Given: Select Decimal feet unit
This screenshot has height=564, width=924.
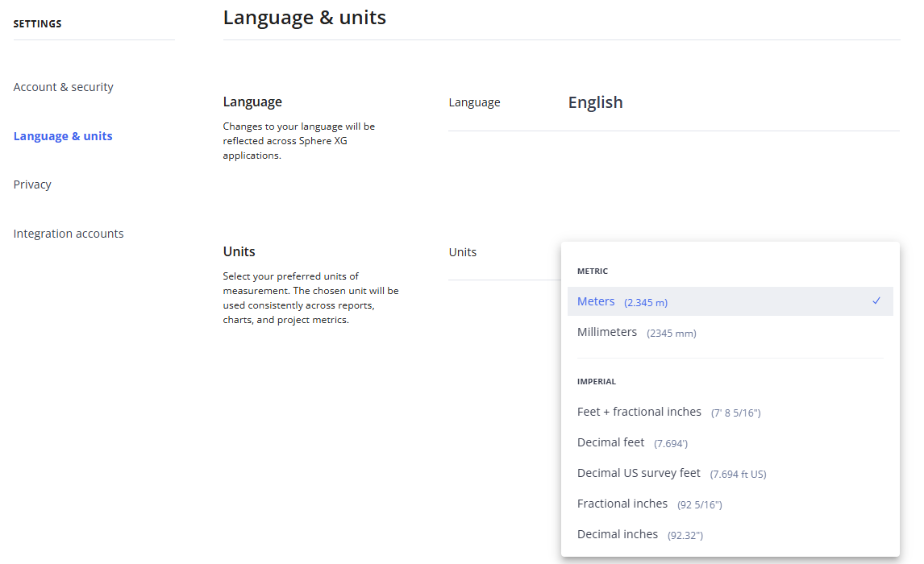Looking at the screenshot, I should coord(611,442).
